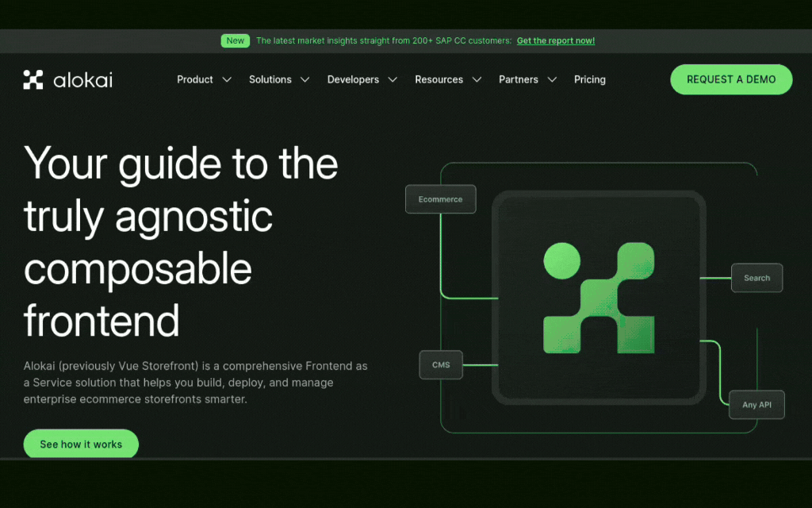Image resolution: width=812 pixels, height=508 pixels.
Task: Open the Resources menu
Action: pos(439,79)
